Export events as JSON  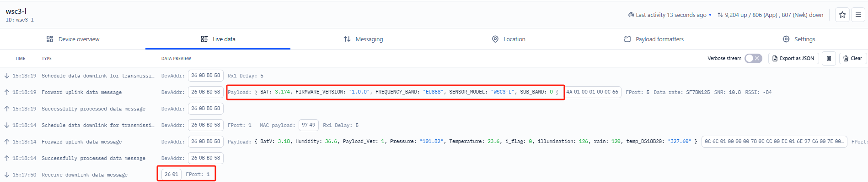[x=793, y=58]
